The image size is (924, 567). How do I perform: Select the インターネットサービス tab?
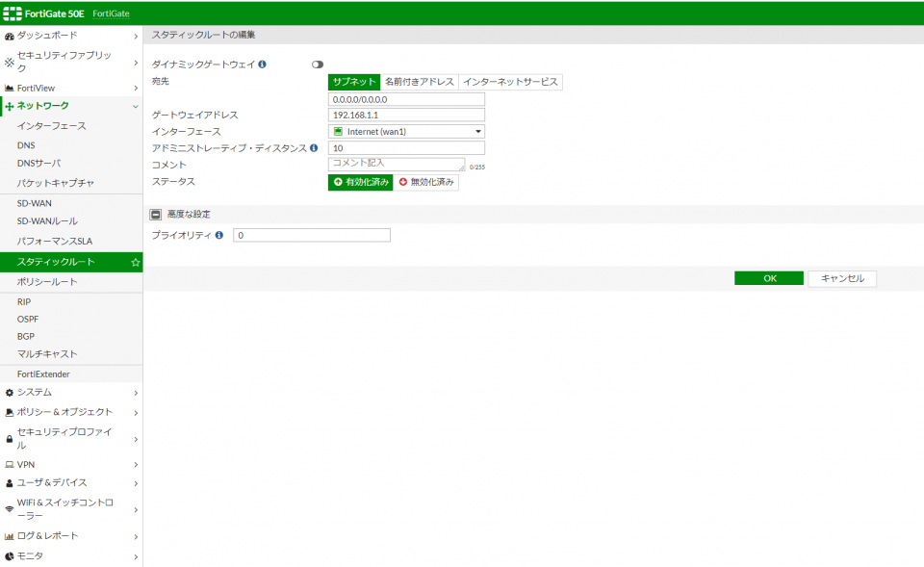[x=510, y=82]
